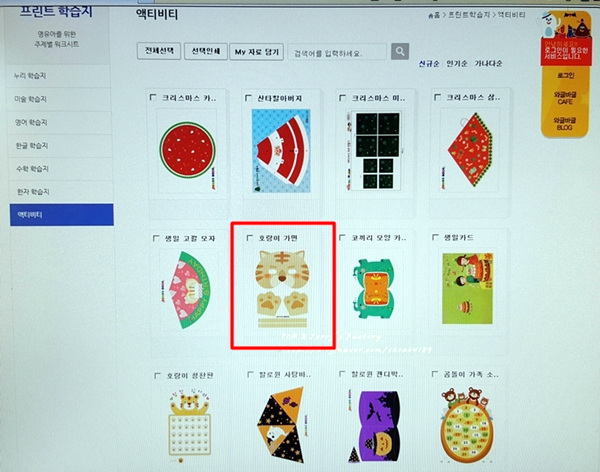This screenshot has width=600, height=472.
Task: Click the 전체선택 button
Action: coord(159,51)
